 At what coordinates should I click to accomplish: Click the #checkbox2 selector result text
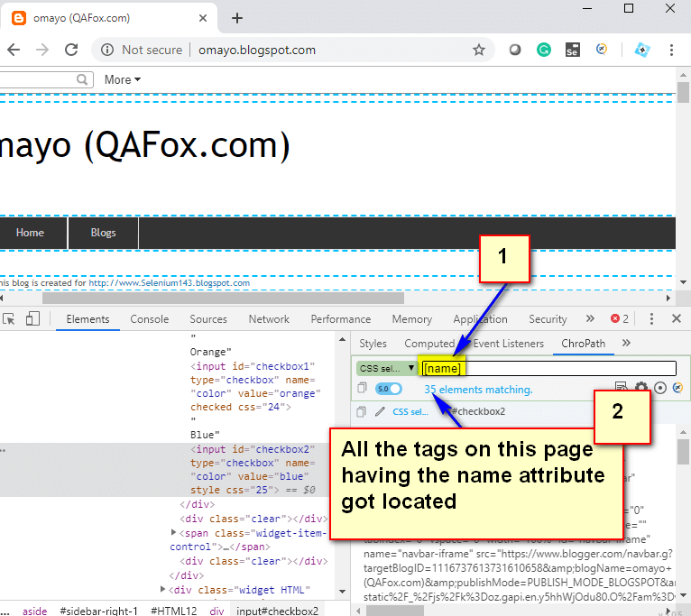pos(478,411)
